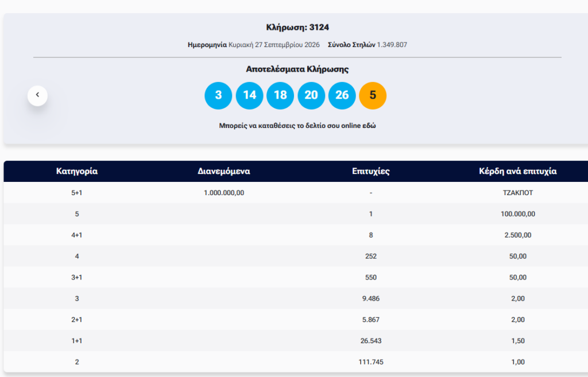The height and width of the screenshot is (377, 588).
Task: Click the Κατηγορία column header
Action: coord(77,171)
